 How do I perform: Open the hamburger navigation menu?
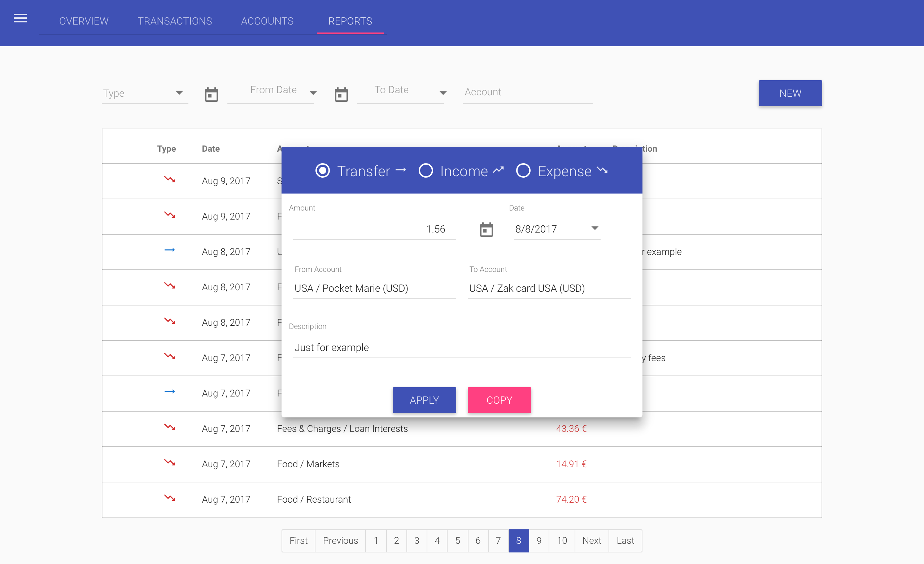[x=20, y=18]
